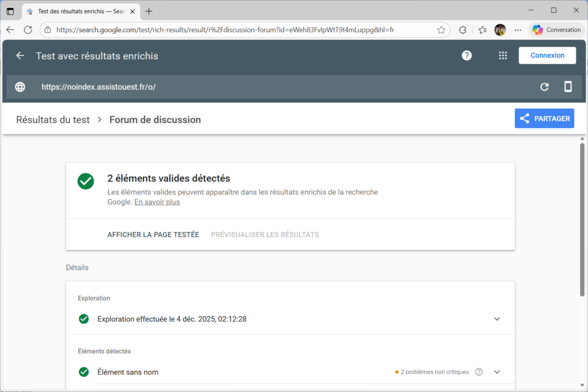This screenshot has height=392, width=588.
Task: Click the back arrow in Rich Results header
Action: (20, 56)
